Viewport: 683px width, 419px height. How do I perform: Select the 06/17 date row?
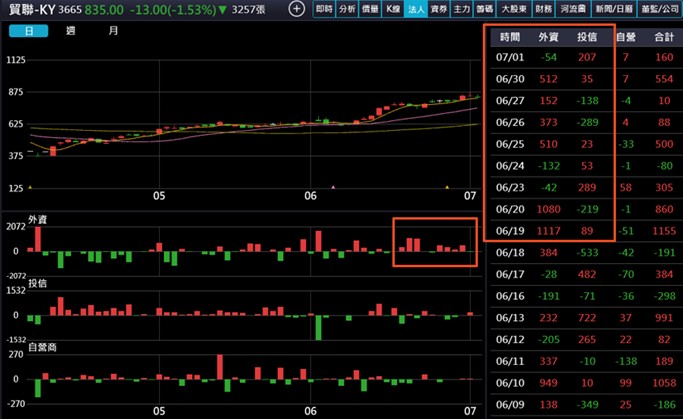586,274
